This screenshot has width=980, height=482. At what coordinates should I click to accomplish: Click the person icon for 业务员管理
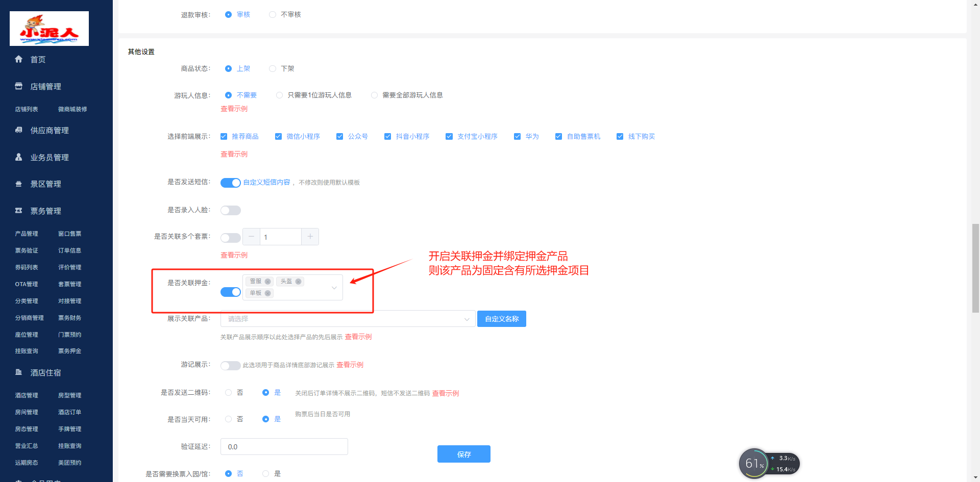19,157
